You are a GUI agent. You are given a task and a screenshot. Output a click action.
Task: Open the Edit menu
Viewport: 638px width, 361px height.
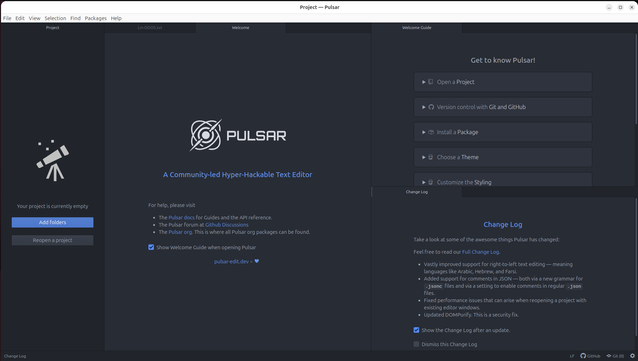click(20, 18)
